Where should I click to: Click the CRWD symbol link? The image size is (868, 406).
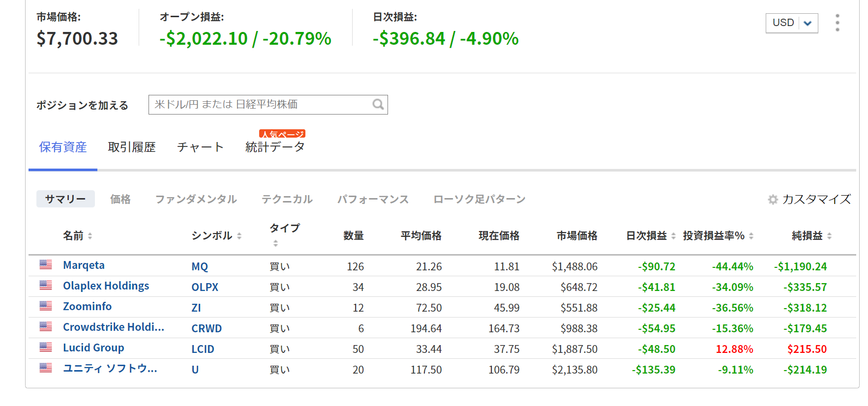tap(207, 328)
